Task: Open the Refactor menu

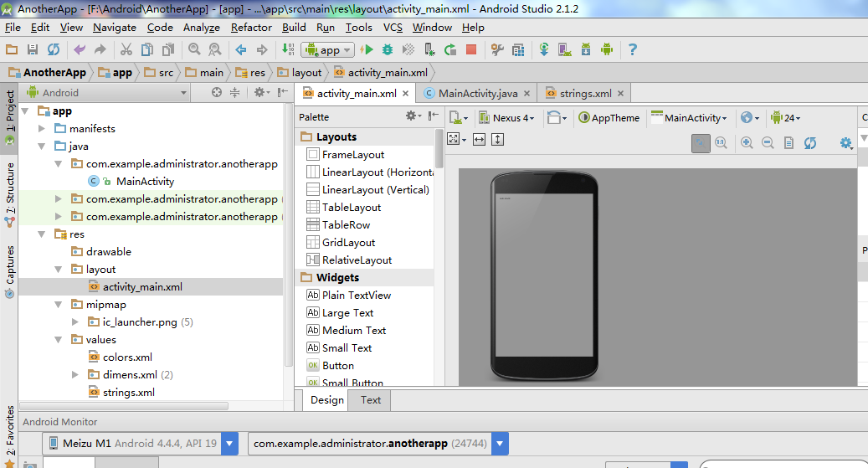Action: pyautogui.click(x=251, y=27)
